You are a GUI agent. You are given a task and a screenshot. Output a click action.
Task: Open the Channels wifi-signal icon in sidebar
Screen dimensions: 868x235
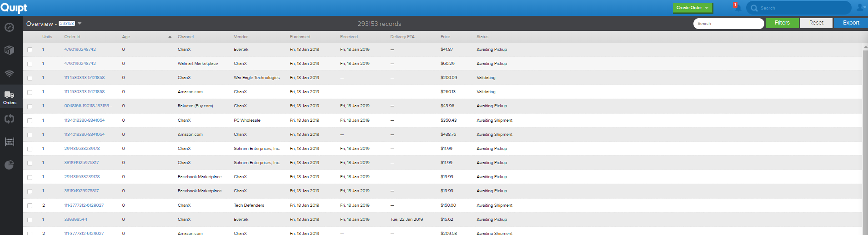point(9,73)
